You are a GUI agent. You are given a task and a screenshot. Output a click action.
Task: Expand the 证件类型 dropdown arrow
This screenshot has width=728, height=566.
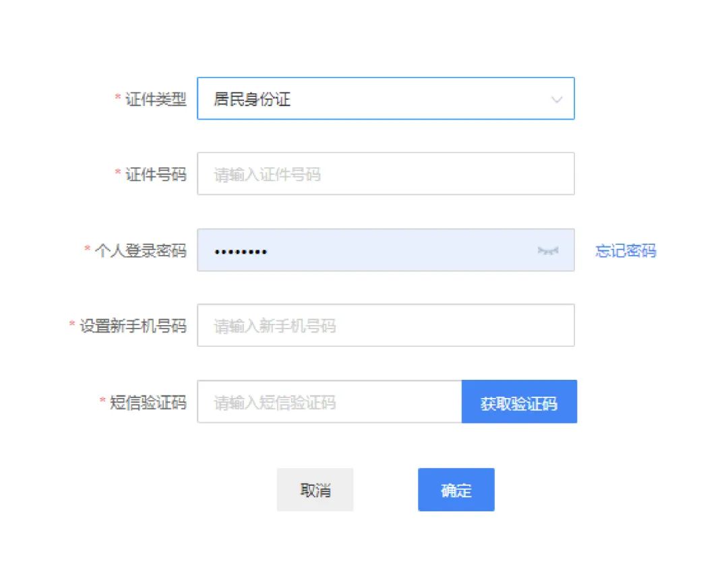pyautogui.click(x=557, y=100)
